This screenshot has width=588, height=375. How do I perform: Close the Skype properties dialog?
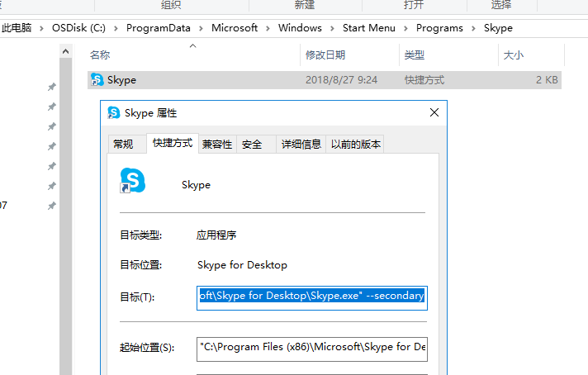(434, 112)
